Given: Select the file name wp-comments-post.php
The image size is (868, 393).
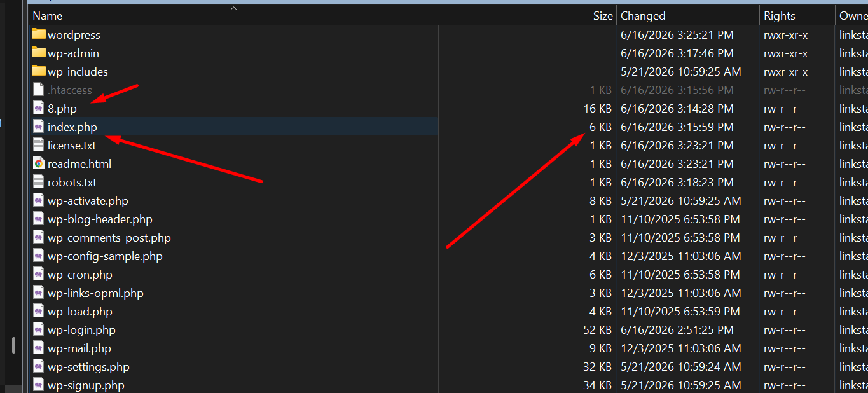Looking at the screenshot, I should pos(109,238).
